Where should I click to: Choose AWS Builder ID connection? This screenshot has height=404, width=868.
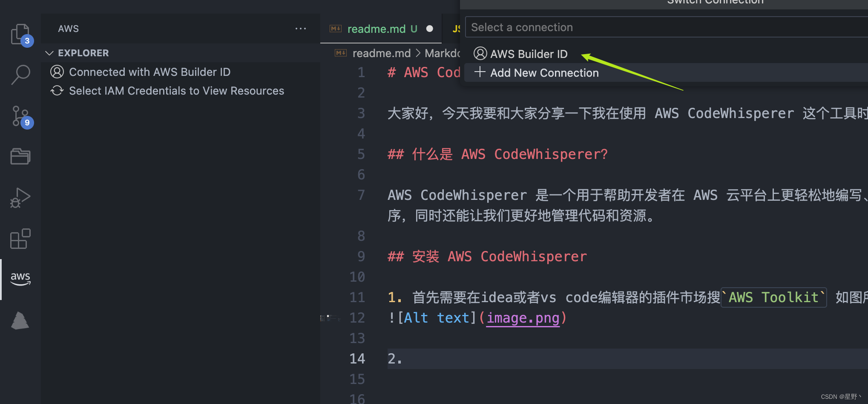tap(666, 54)
